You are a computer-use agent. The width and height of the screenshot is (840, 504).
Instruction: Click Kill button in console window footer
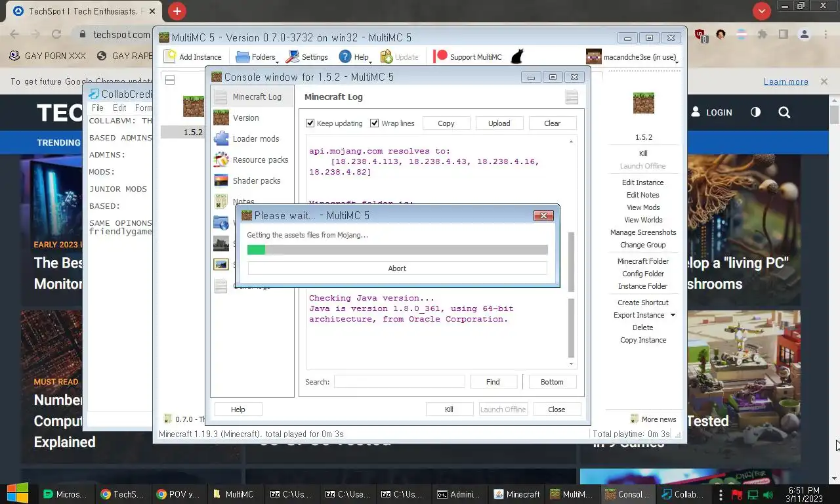point(449,409)
